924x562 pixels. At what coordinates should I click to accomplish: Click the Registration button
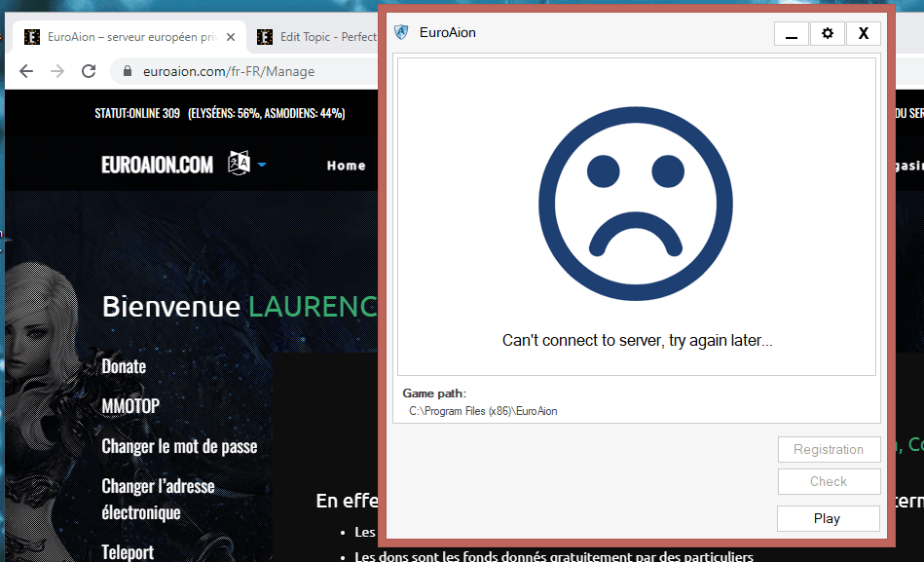pos(829,449)
